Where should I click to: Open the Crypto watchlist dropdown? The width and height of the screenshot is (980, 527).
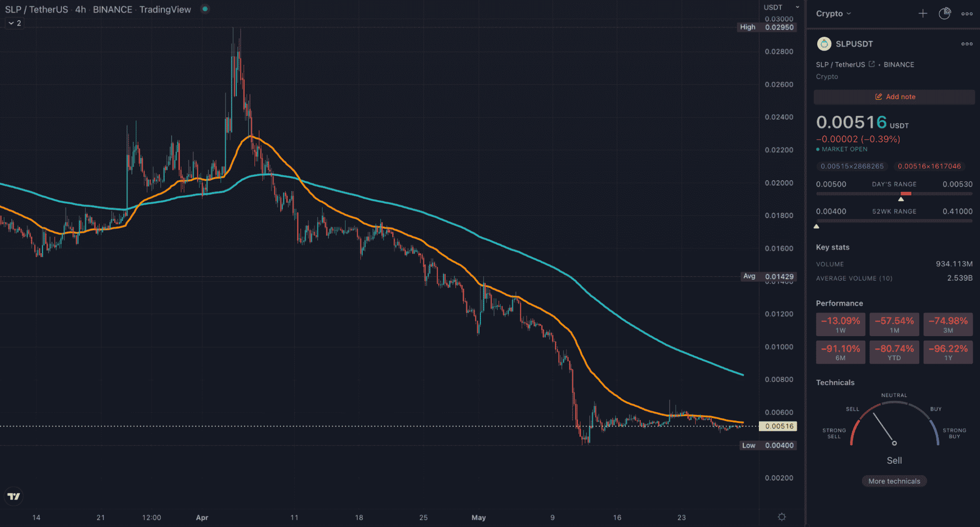[833, 14]
